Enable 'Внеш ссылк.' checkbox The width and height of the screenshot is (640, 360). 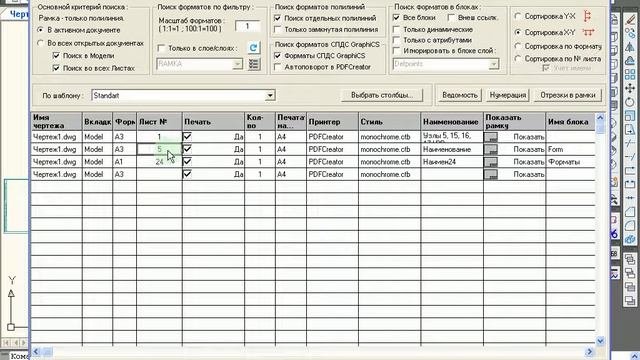[451, 18]
